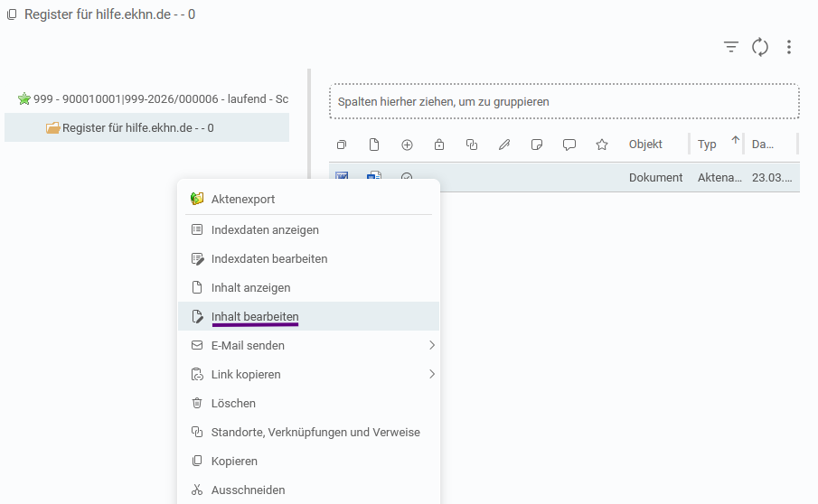Click the speech bubble comment column icon
The width and height of the screenshot is (818, 504).
[x=569, y=145]
